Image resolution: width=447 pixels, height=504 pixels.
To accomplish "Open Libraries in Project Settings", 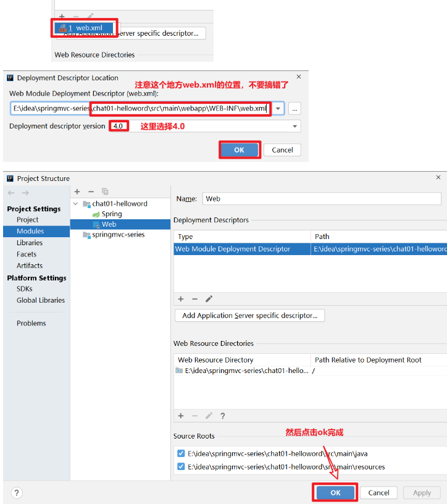I will [x=30, y=243].
